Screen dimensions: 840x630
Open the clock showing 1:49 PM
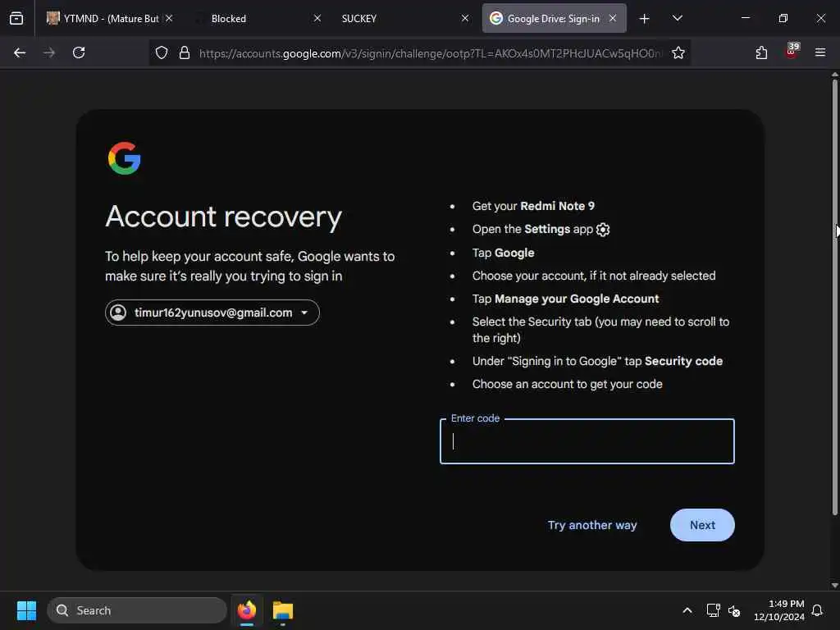pyautogui.click(x=779, y=610)
